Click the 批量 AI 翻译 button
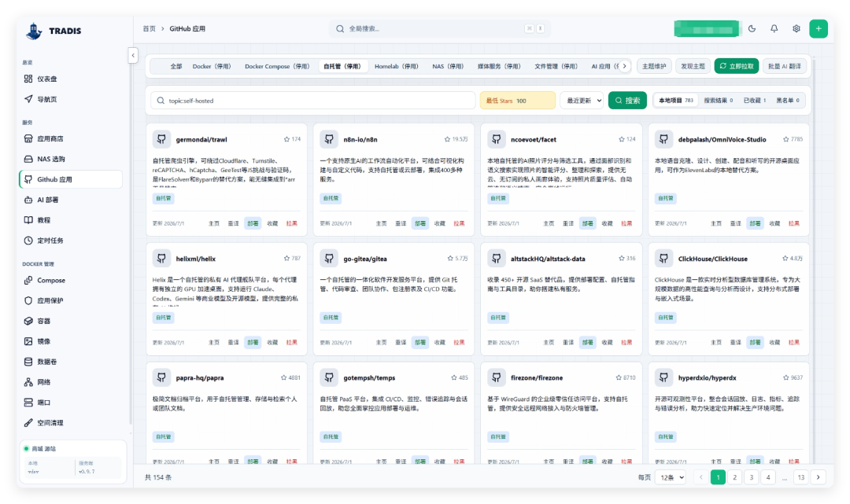 (785, 66)
